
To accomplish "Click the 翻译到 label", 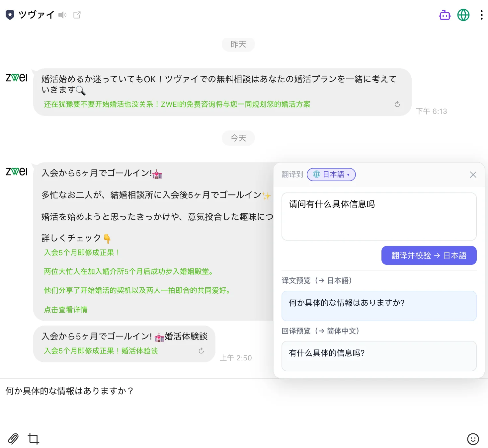I will coord(292,175).
